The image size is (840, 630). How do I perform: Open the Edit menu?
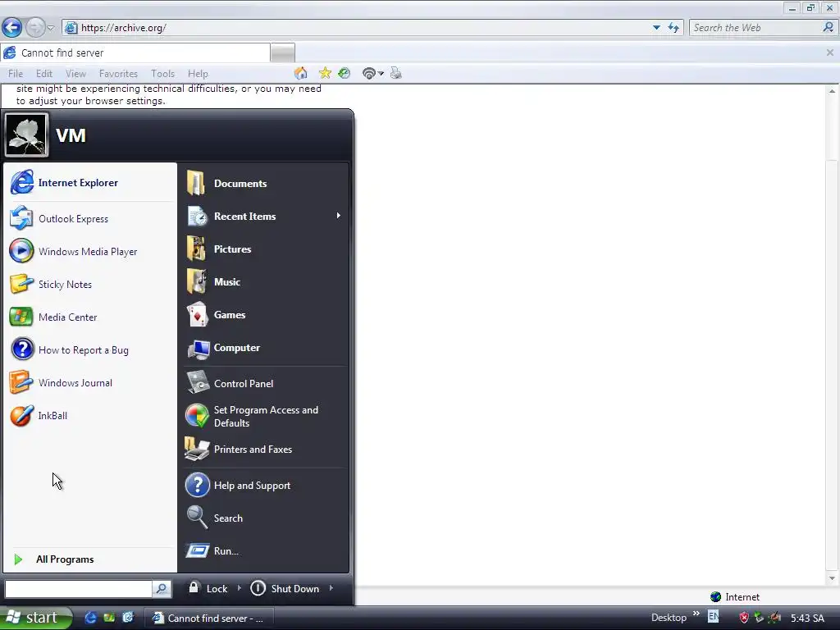44,73
